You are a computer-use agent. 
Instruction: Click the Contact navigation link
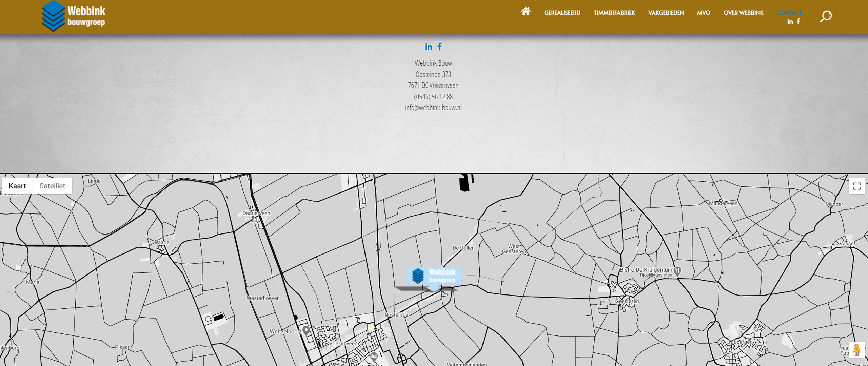789,13
